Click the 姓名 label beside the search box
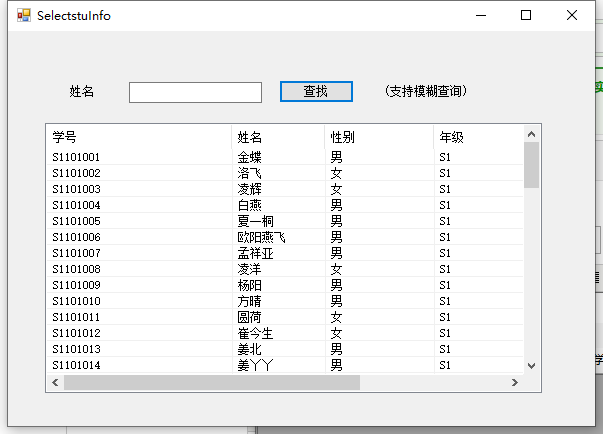 [82, 91]
